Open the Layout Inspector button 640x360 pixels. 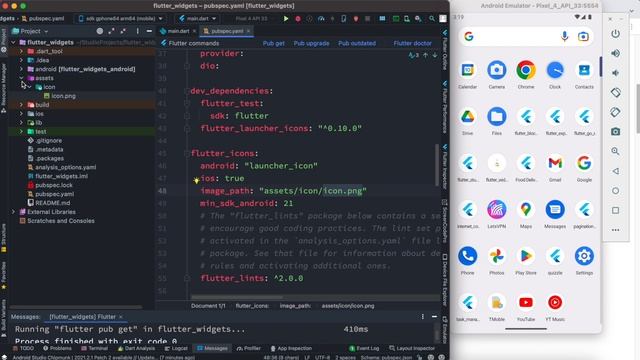[412, 348]
